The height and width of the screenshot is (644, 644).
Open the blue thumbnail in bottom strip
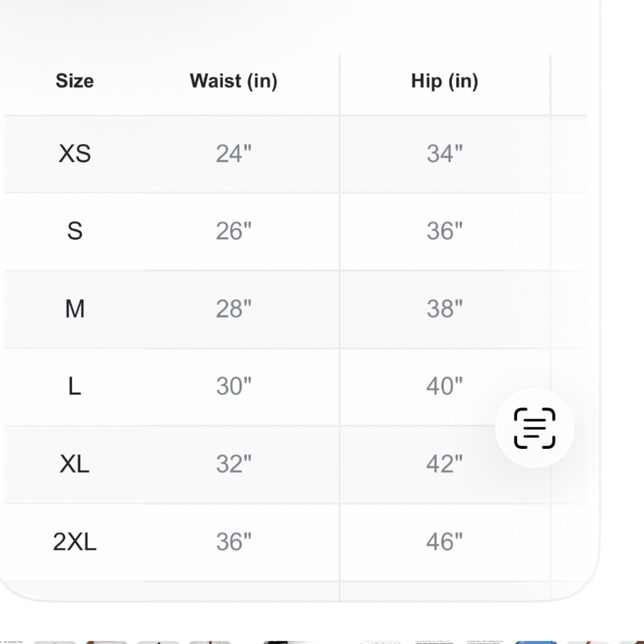(x=536, y=641)
